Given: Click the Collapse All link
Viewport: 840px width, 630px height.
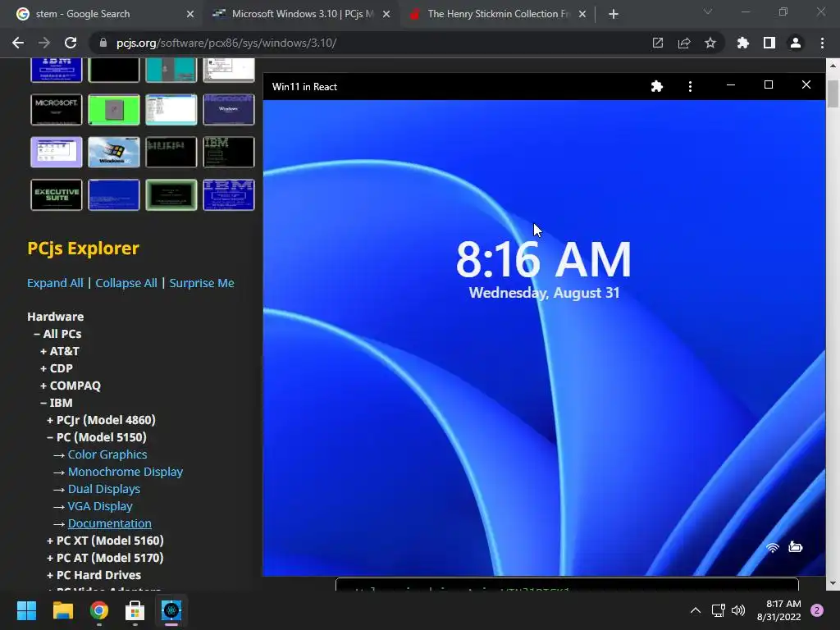Looking at the screenshot, I should 126,283.
